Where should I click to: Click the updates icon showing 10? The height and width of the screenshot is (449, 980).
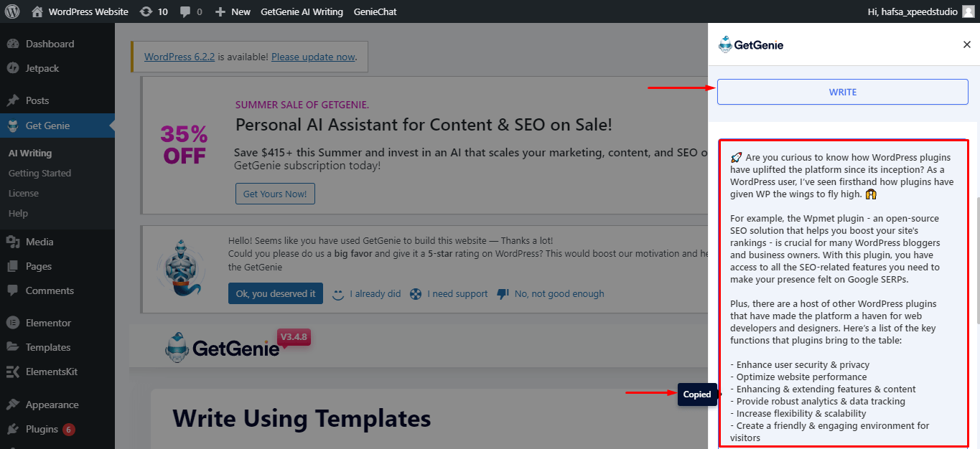click(146, 11)
